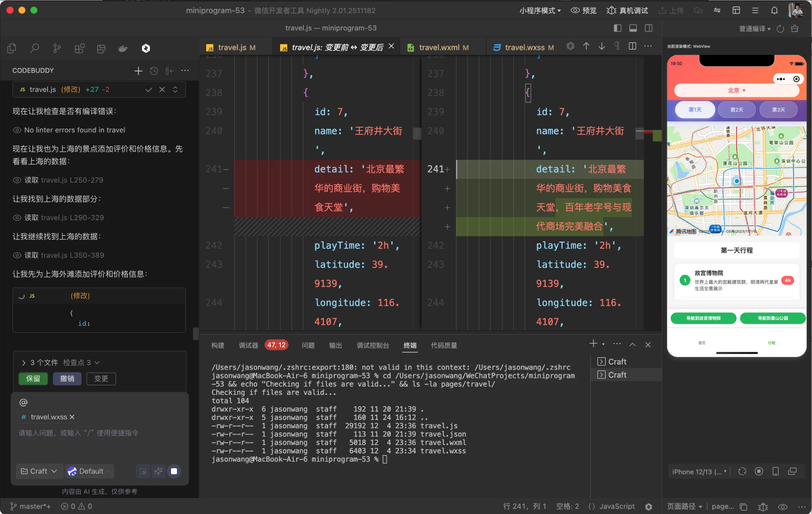The height and width of the screenshot is (514, 812).
Task: Open the source control branch icon
Action: point(57,49)
